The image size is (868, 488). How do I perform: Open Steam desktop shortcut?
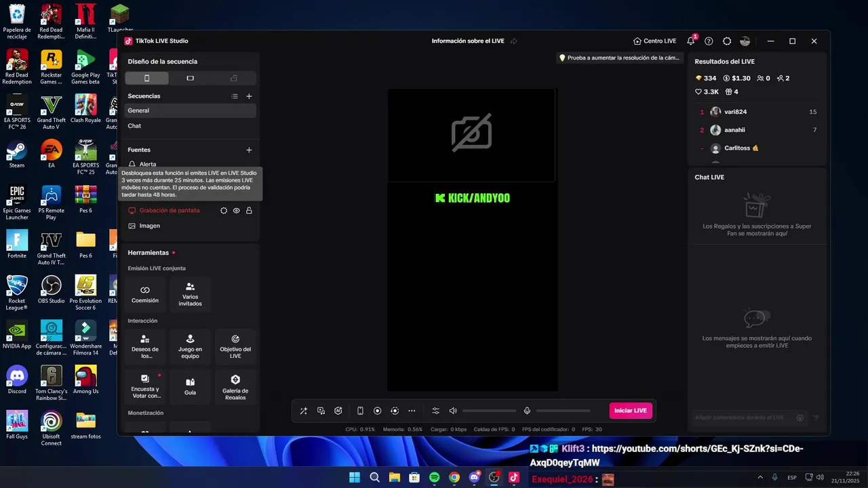coord(16,154)
